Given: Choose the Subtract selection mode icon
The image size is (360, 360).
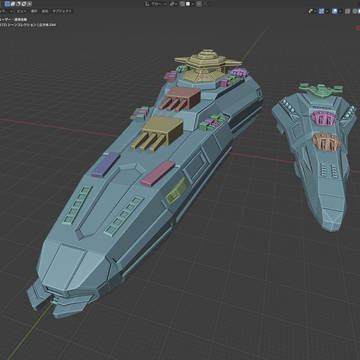Looking at the screenshot, I should (18, 4).
